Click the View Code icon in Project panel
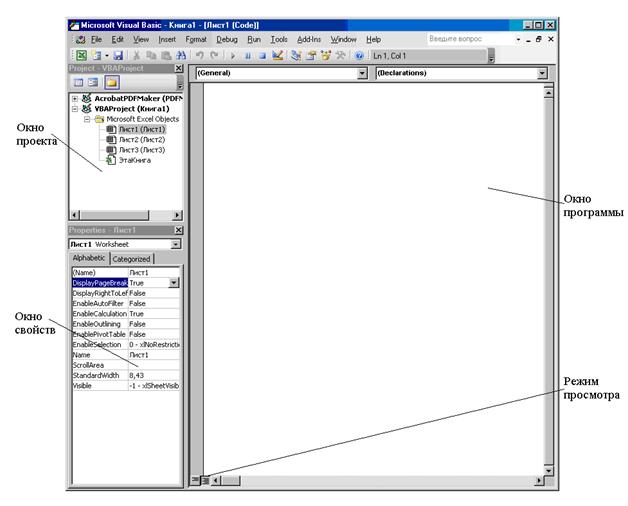Screen dimensions: 628x506 78,83
